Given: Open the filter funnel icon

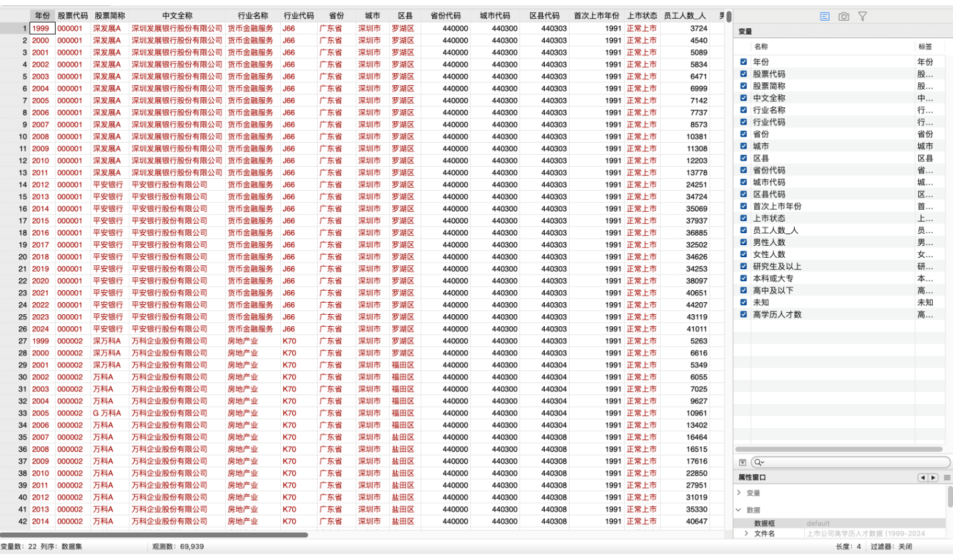Looking at the screenshot, I should coord(863,16).
